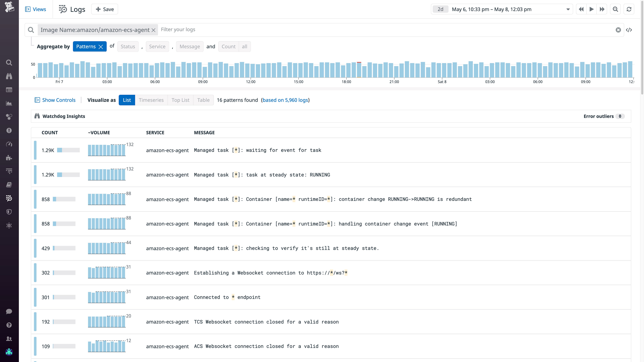
Task: Click the Security shield icon in sidebar
Action: click(x=9, y=212)
